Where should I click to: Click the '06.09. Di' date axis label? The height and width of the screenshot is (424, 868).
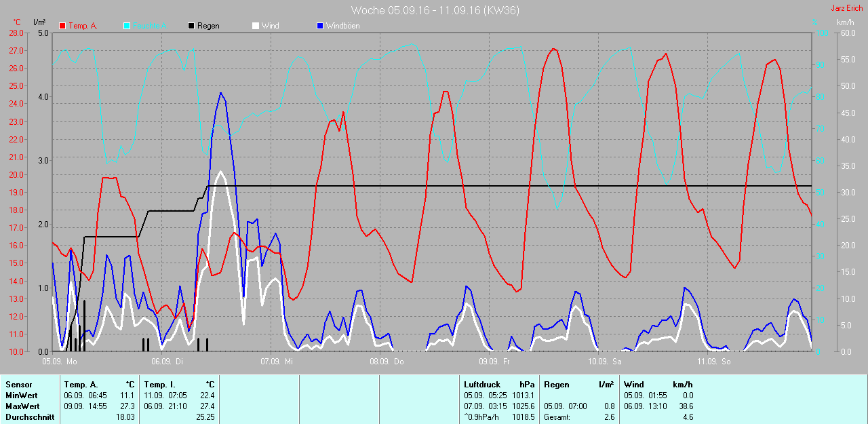167,362
